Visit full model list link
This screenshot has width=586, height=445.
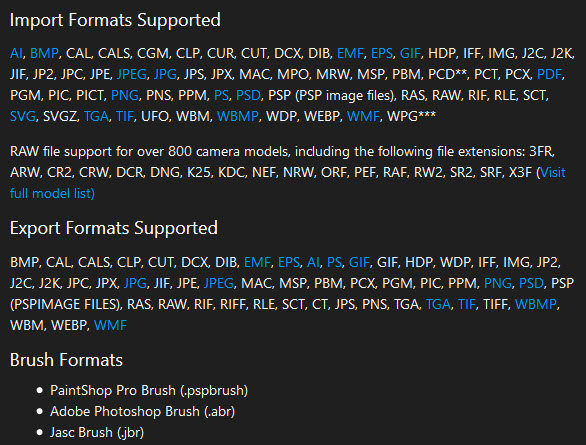(x=287, y=183)
